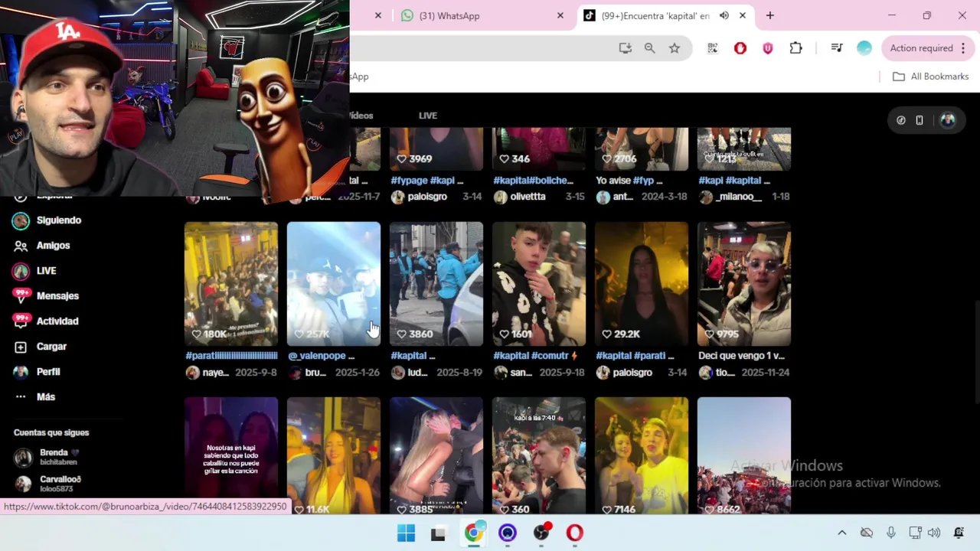Switch to LIVE search results tab
The image size is (980, 551).
pos(428,116)
